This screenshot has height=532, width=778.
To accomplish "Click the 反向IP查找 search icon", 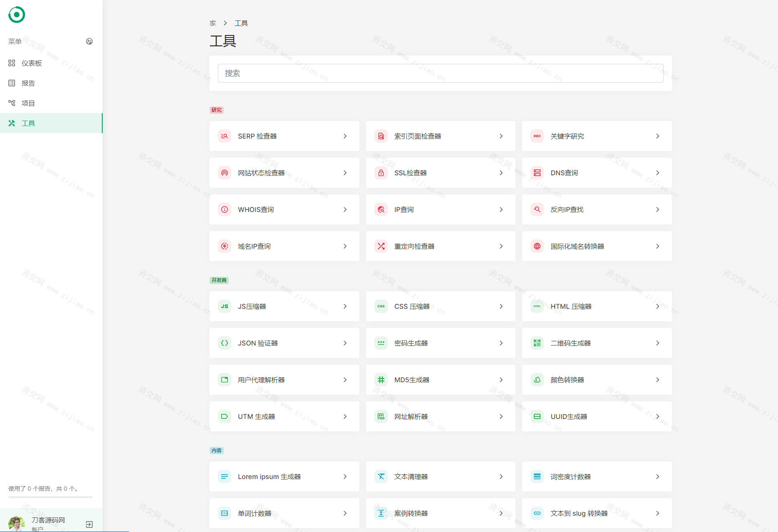I will [537, 209].
